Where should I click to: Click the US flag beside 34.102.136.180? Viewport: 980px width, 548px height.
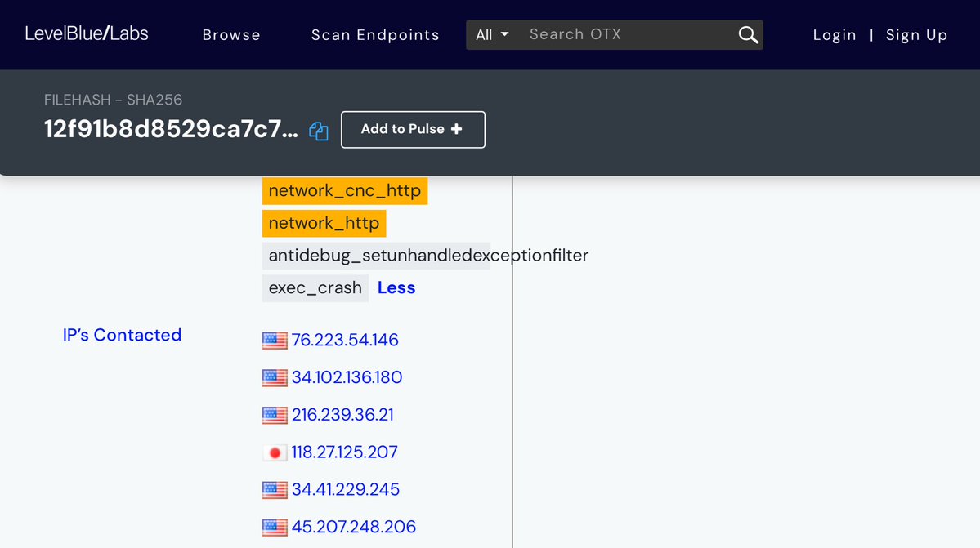pos(275,378)
